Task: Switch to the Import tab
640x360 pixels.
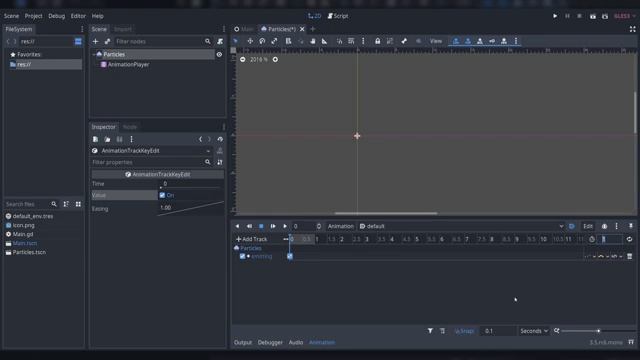Action: pos(122,29)
